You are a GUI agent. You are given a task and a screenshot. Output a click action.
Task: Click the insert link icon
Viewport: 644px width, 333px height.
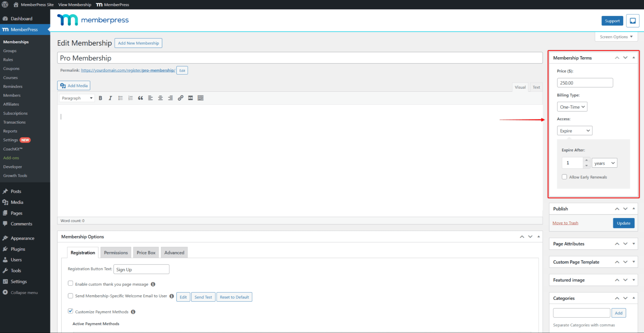coord(180,98)
